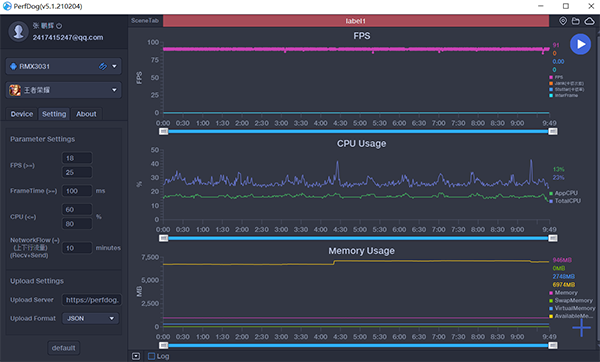
Task: Open the location marker icon in top toolbar
Action: point(563,21)
